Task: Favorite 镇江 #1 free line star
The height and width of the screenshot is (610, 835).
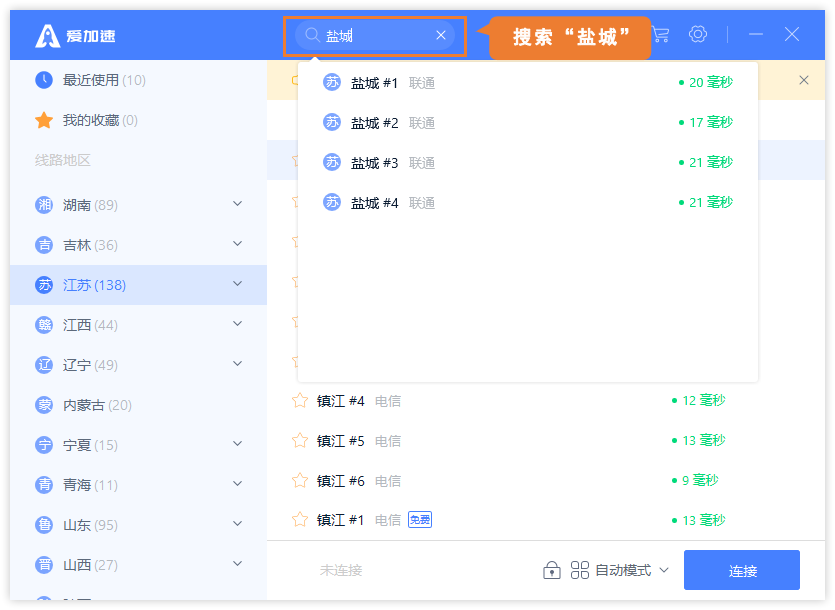Action: (x=300, y=519)
